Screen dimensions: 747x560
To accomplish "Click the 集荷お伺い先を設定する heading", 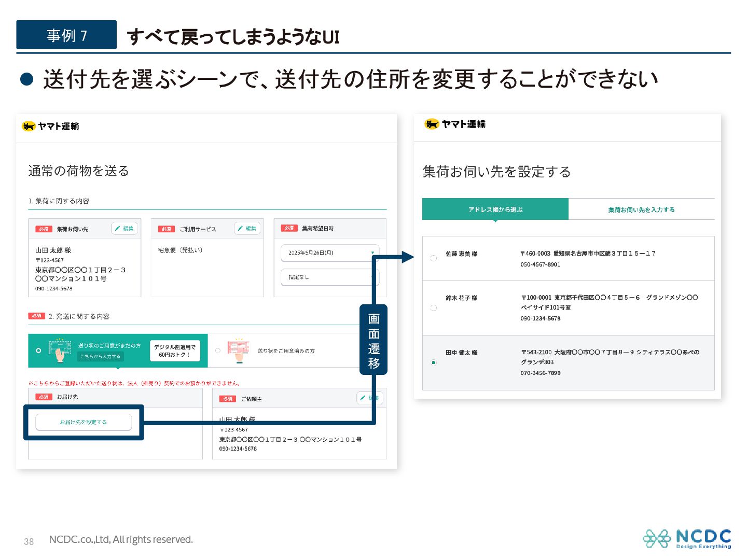I will pos(496,172).
